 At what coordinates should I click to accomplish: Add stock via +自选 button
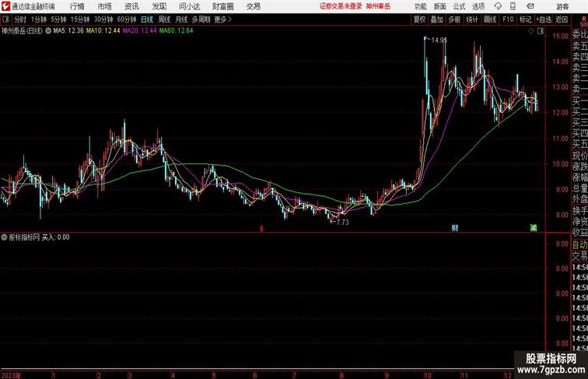pyautogui.click(x=544, y=19)
